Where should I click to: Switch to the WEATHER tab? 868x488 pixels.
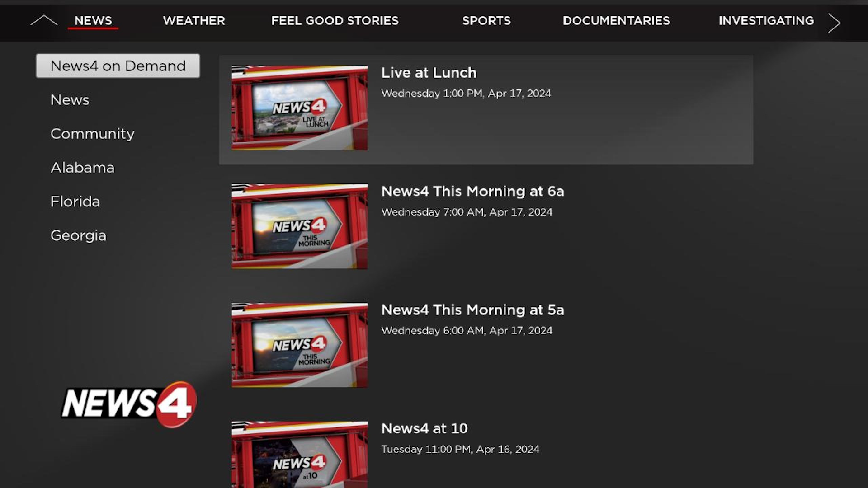point(194,20)
